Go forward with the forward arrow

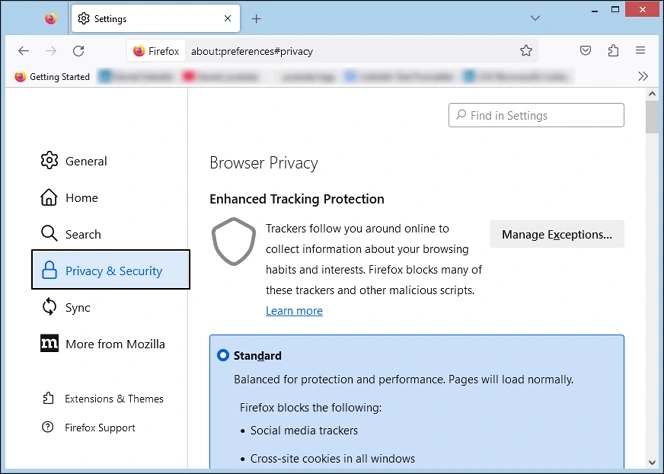point(51,51)
